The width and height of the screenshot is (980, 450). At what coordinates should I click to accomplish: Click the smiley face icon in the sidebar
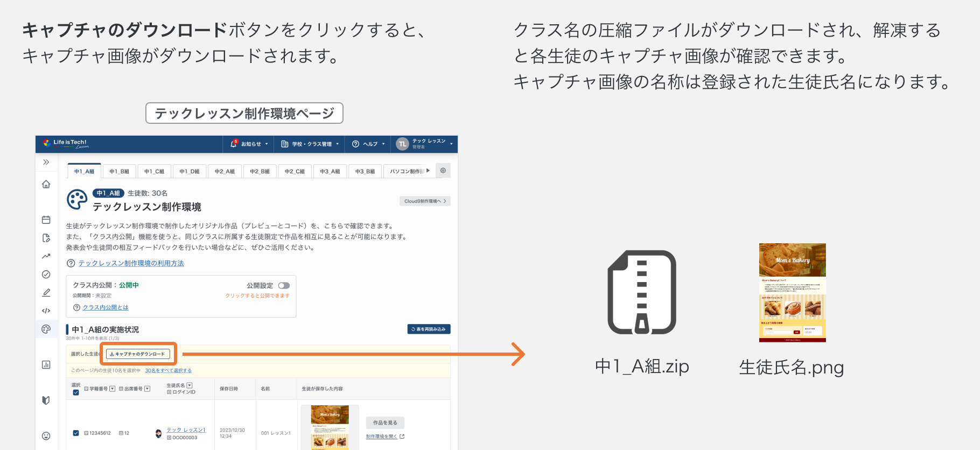pos(46,436)
